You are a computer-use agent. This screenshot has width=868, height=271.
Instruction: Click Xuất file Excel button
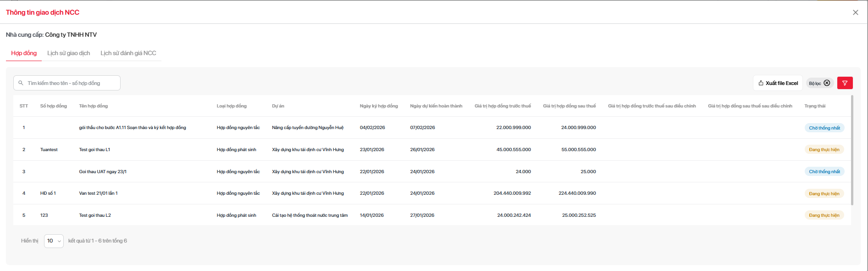pos(778,83)
